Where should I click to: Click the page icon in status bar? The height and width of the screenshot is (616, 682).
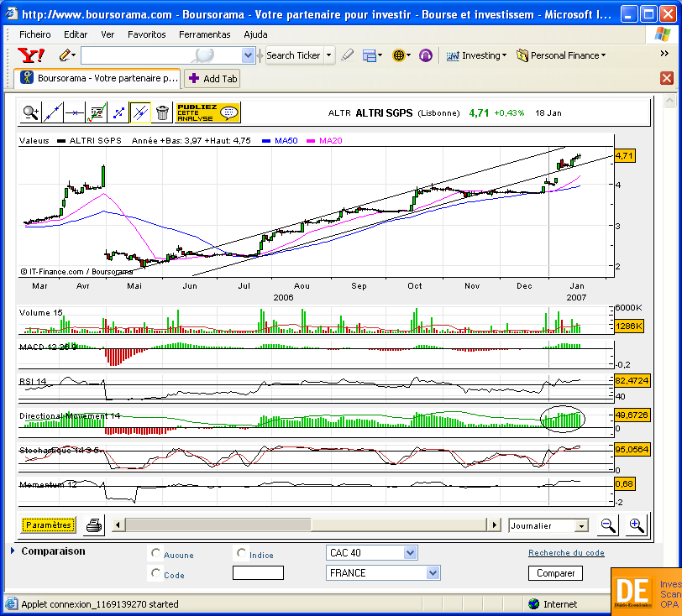coord(11,603)
